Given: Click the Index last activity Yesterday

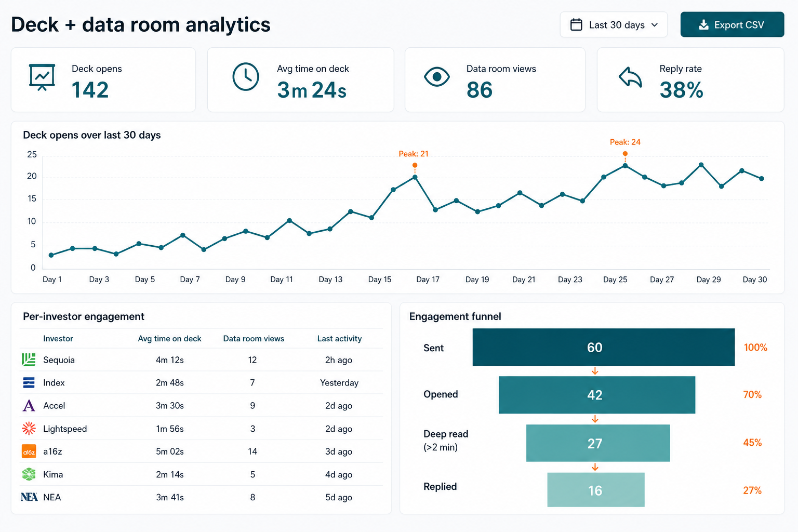Looking at the screenshot, I should click(339, 383).
